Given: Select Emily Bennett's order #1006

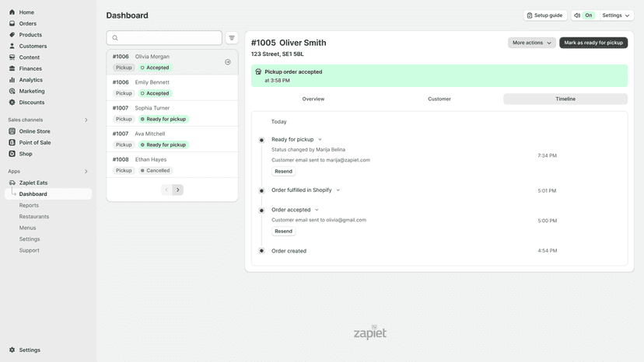Looking at the screenshot, I should pos(172,88).
